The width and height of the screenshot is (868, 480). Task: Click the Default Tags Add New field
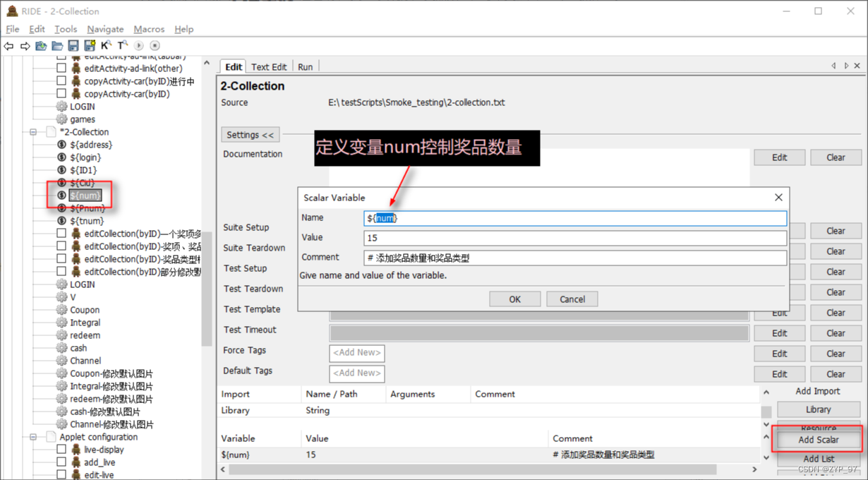357,373
